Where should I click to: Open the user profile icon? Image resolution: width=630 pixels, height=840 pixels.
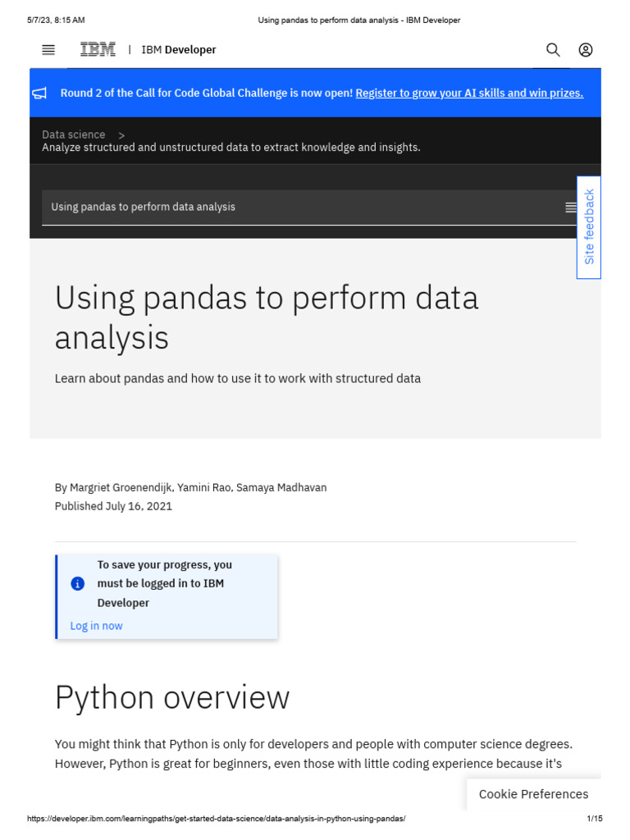coord(586,50)
